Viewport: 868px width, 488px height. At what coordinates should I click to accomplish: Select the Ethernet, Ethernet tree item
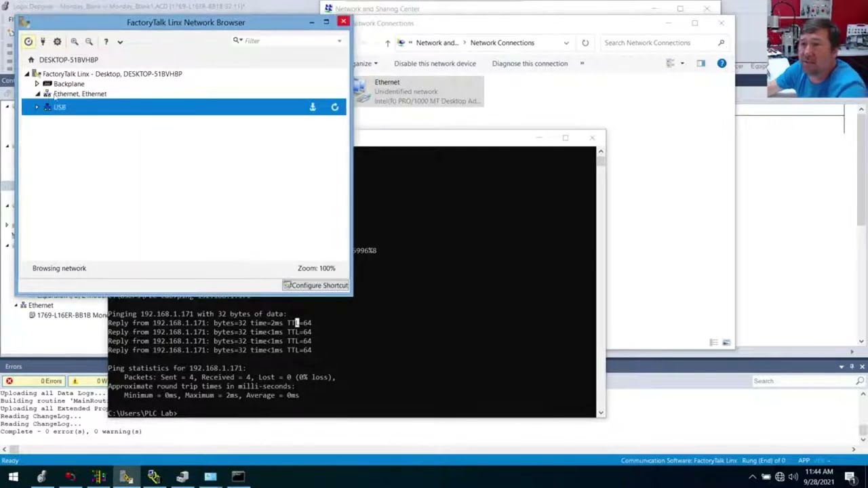click(79, 94)
